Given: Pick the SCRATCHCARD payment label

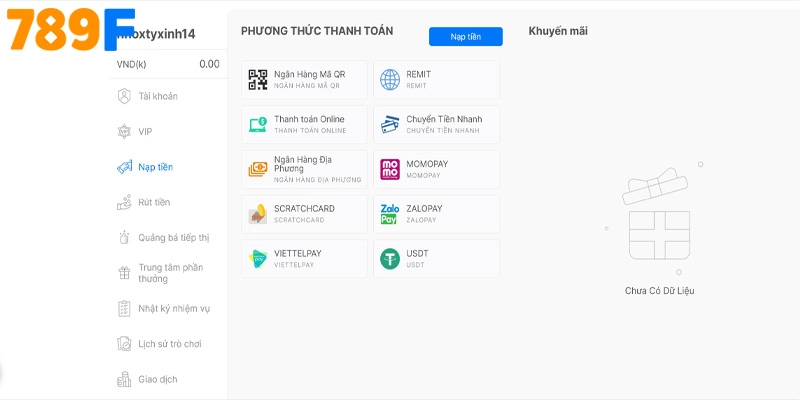Looking at the screenshot, I should click(305, 209).
